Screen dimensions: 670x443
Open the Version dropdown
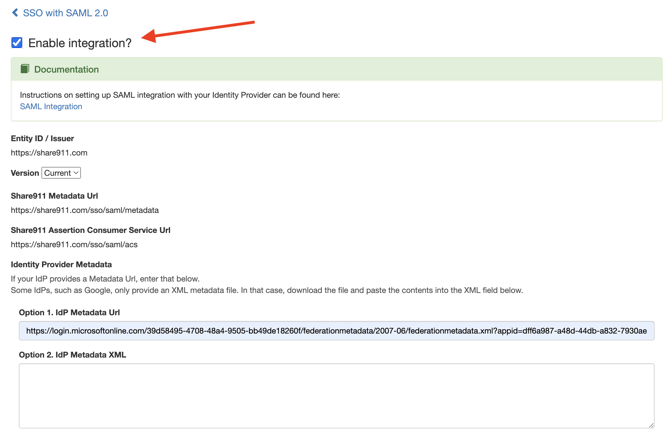point(61,173)
